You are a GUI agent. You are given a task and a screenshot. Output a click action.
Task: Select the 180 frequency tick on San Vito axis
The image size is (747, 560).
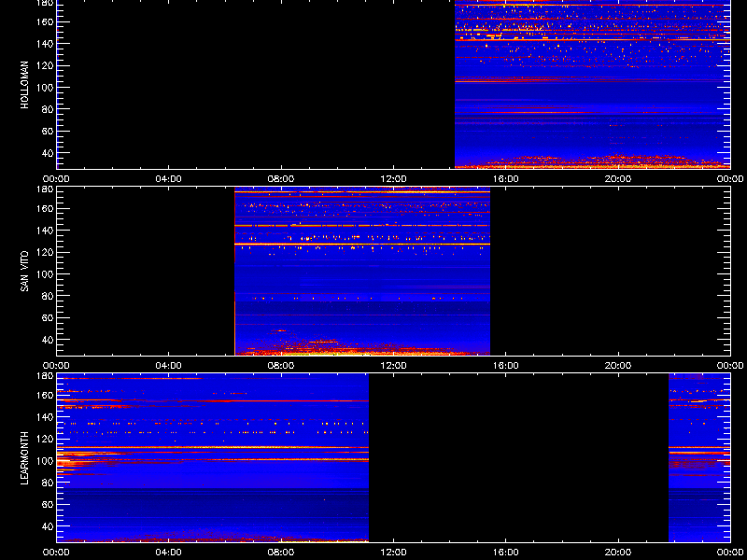click(x=46, y=189)
